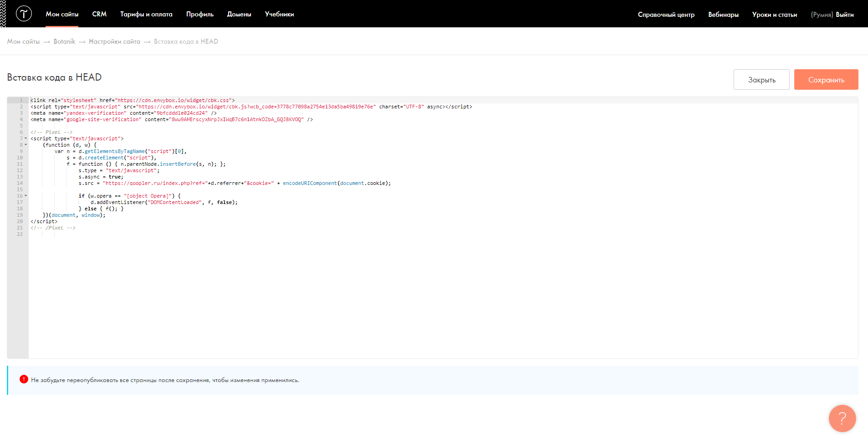The width and height of the screenshot is (868, 444).
Task: Open the round help question-mark button
Action: (x=842, y=418)
